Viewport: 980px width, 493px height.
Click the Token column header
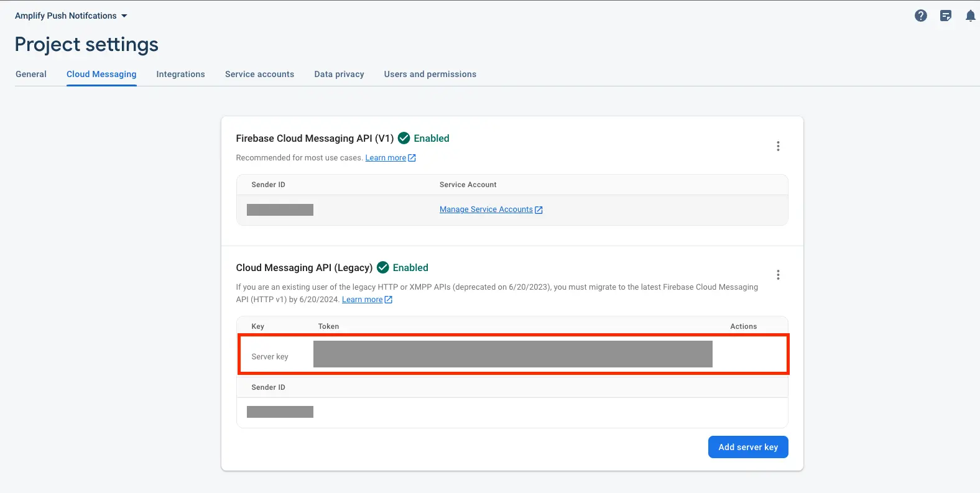click(x=328, y=326)
